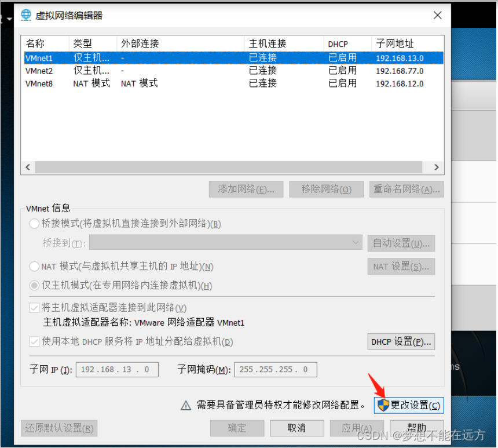
Task: Open help with the 帮助 button
Action: 417,428
